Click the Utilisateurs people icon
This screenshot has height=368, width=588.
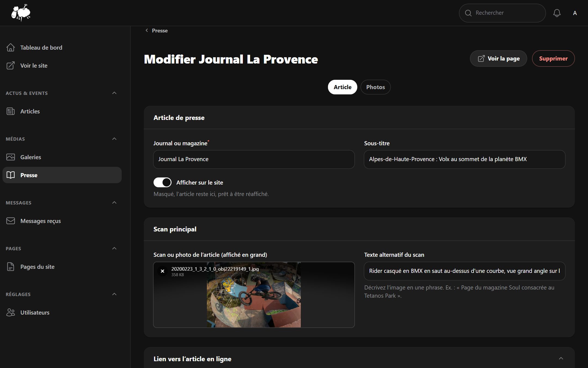click(11, 312)
